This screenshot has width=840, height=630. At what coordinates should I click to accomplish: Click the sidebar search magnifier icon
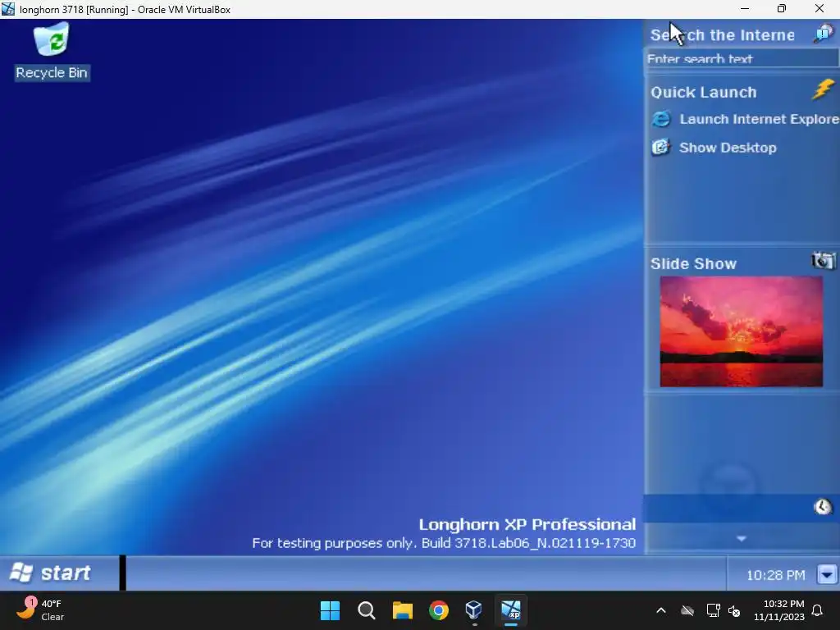(x=824, y=34)
